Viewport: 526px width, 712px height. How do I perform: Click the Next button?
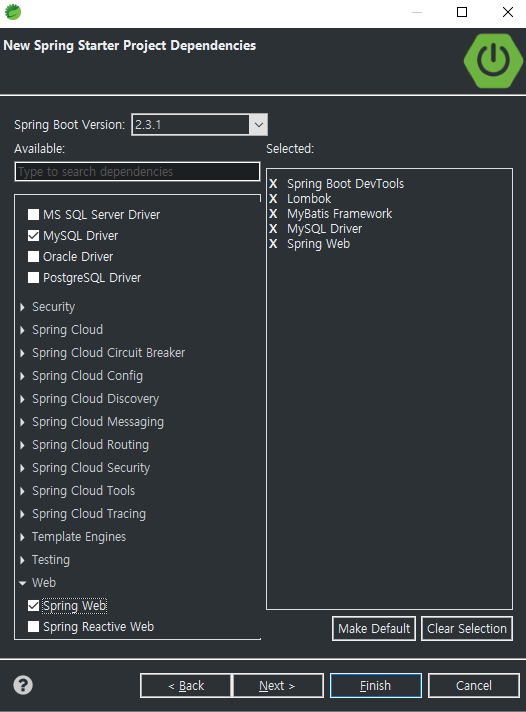pyautogui.click(x=278, y=685)
